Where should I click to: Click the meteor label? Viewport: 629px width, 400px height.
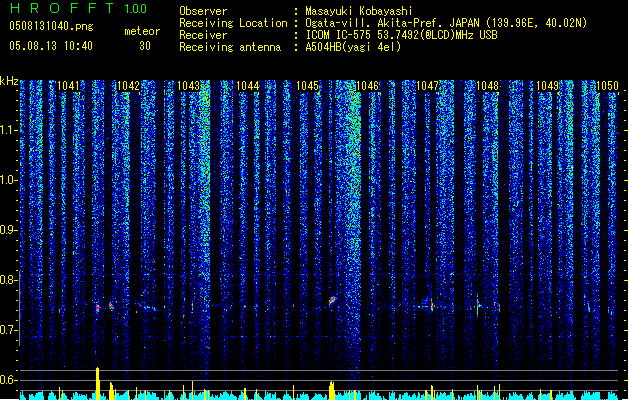coord(142,31)
